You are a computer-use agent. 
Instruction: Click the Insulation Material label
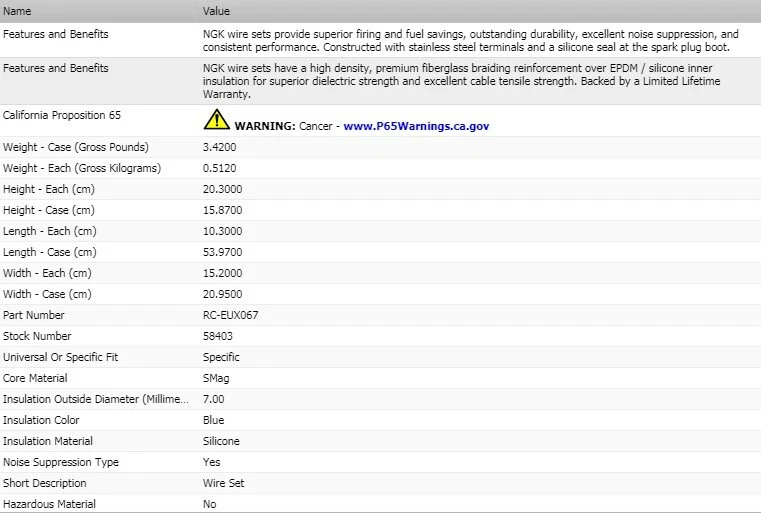point(48,441)
